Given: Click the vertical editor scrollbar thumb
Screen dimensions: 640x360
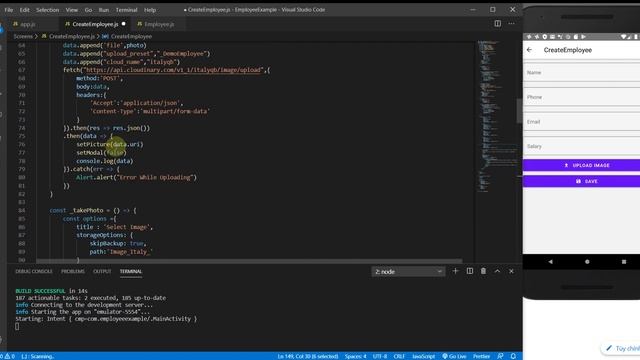Looking at the screenshot, I should tap(520, 110).
